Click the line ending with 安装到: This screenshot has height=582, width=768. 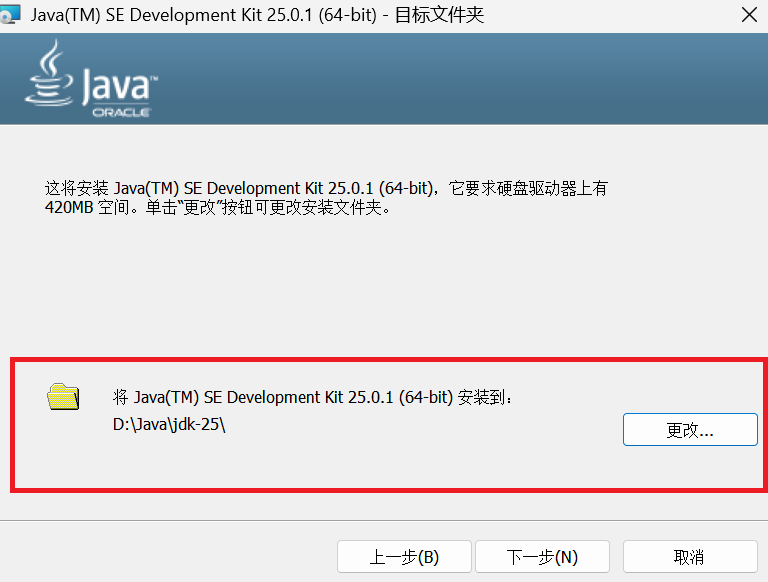(312, 397)
